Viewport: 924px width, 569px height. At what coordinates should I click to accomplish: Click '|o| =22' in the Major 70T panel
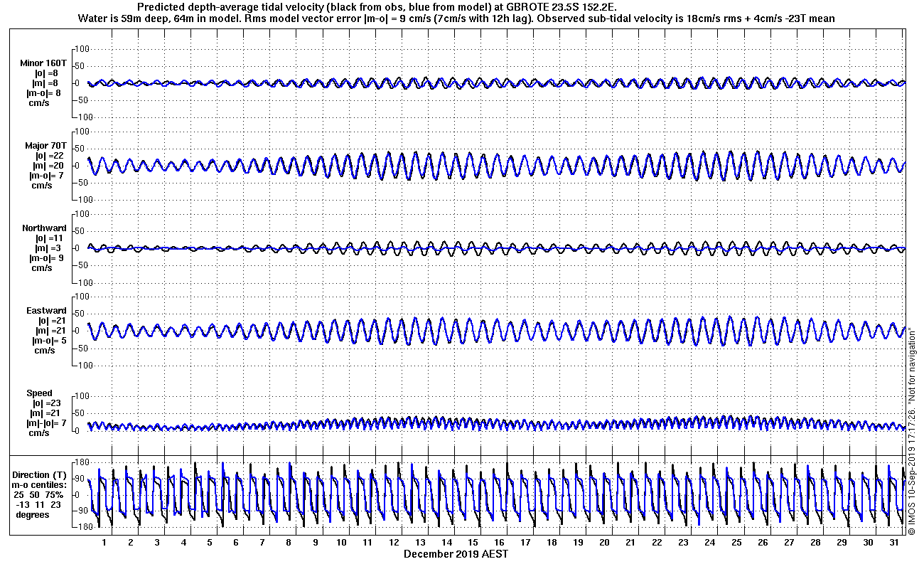tap(49, 156)
